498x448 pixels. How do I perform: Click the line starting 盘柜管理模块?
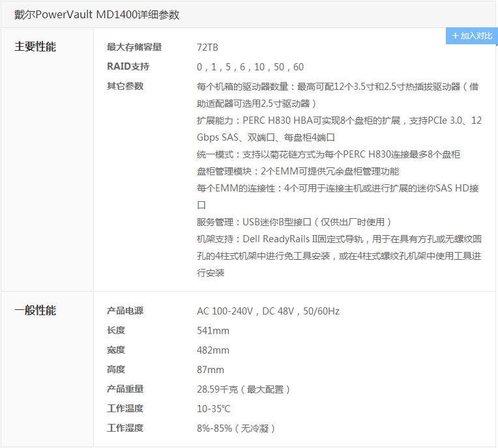pos(298,171)
